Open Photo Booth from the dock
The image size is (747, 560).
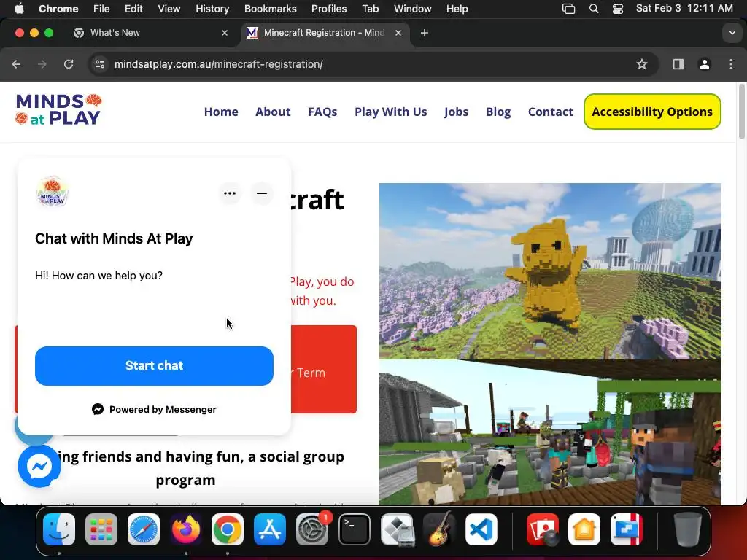543,529
